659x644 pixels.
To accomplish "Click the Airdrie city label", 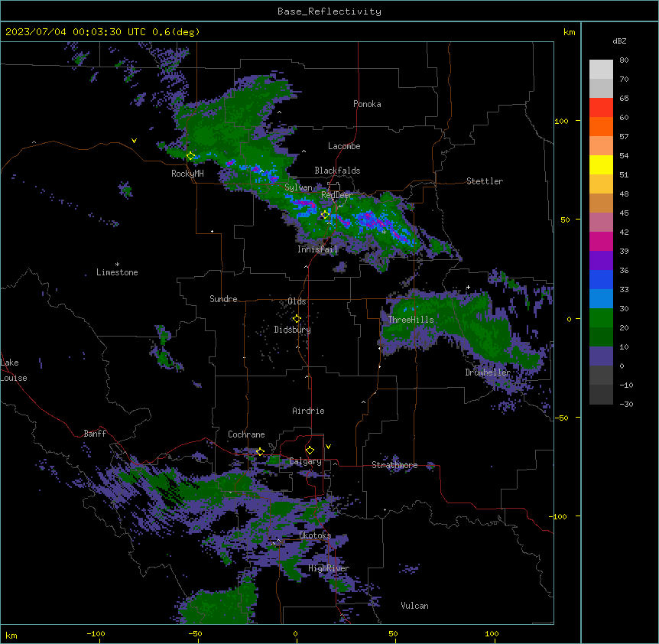I will tap(309, 411).
